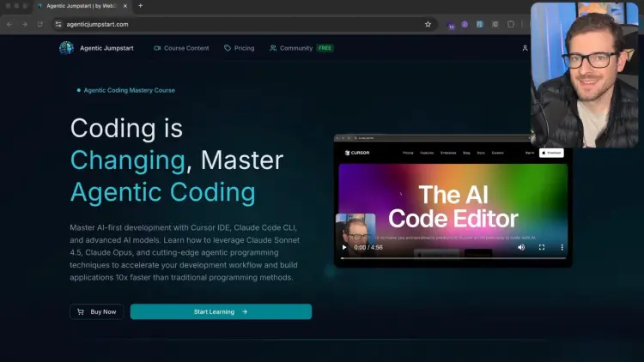Click the 0:00 / 4:56 video time display
This screenshot has width=644, height=362.
[368, 248]
